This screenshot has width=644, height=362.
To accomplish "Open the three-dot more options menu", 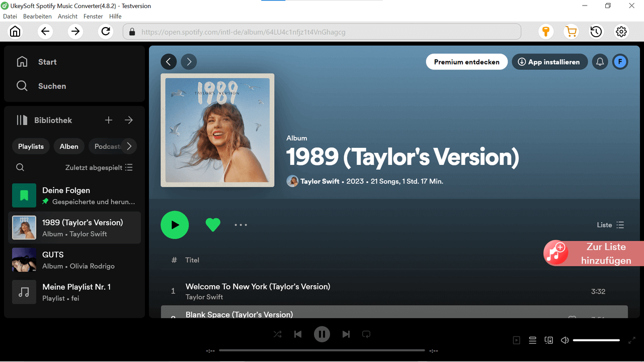I will click(x=241, y=225).
